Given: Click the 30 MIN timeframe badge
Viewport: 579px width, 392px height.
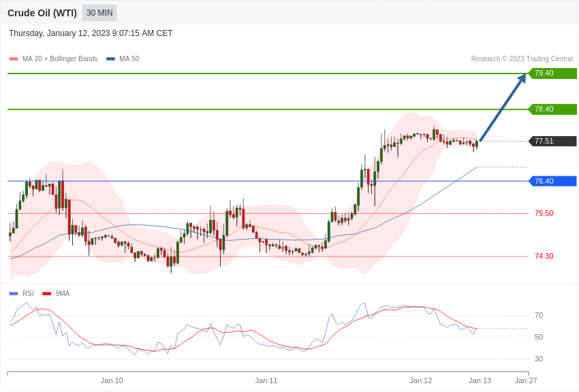Looking at the screenshot, I should [99, 13].
